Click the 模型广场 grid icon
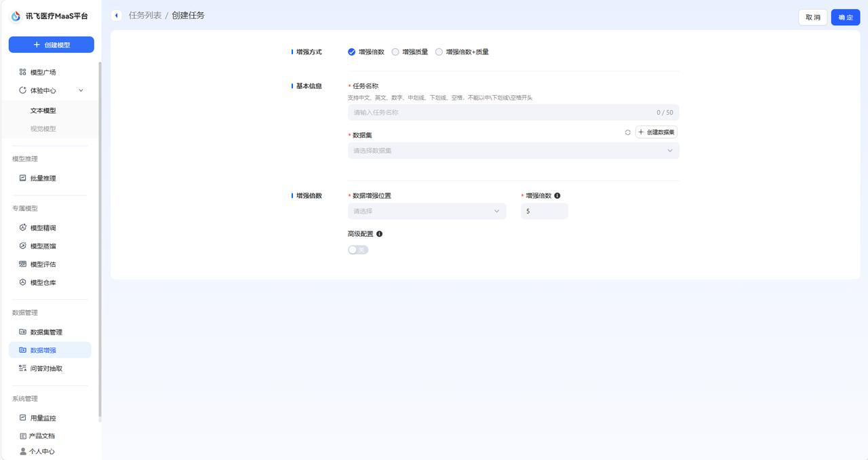Viewport: 868px width, 460px height. click(22, 72)
